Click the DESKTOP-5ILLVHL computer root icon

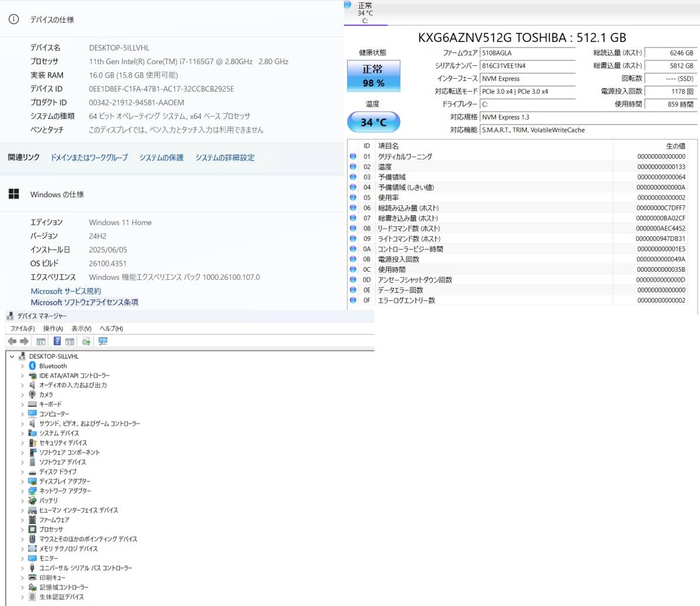[x=22, y=356]
